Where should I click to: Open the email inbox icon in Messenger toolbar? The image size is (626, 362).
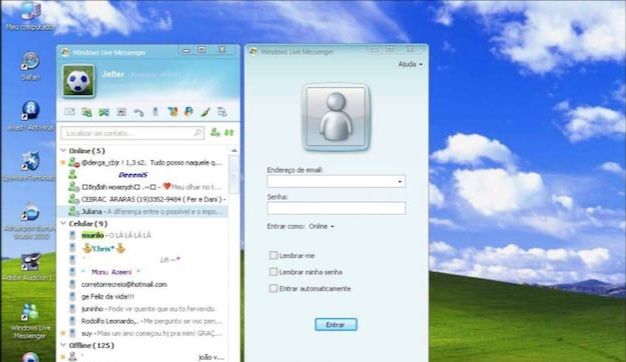70,112
